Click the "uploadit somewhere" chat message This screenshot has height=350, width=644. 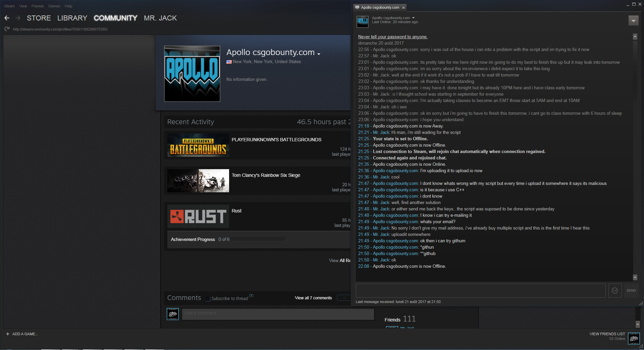click(411, 235)
